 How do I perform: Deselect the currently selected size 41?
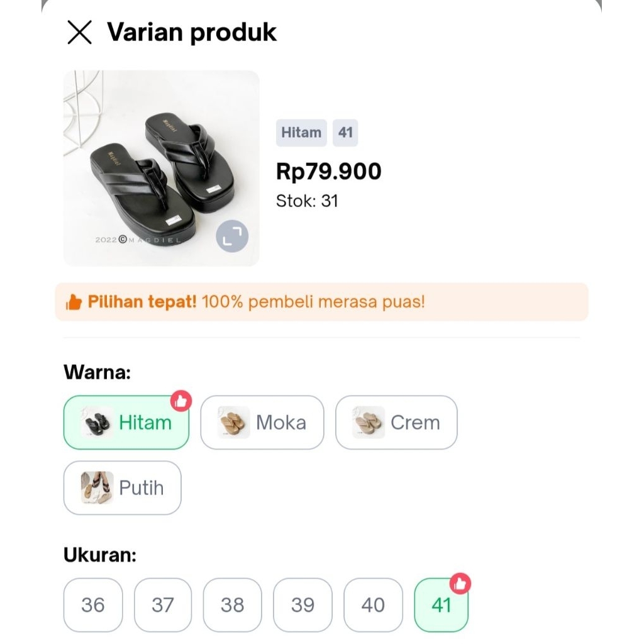[x=441, y=605]
